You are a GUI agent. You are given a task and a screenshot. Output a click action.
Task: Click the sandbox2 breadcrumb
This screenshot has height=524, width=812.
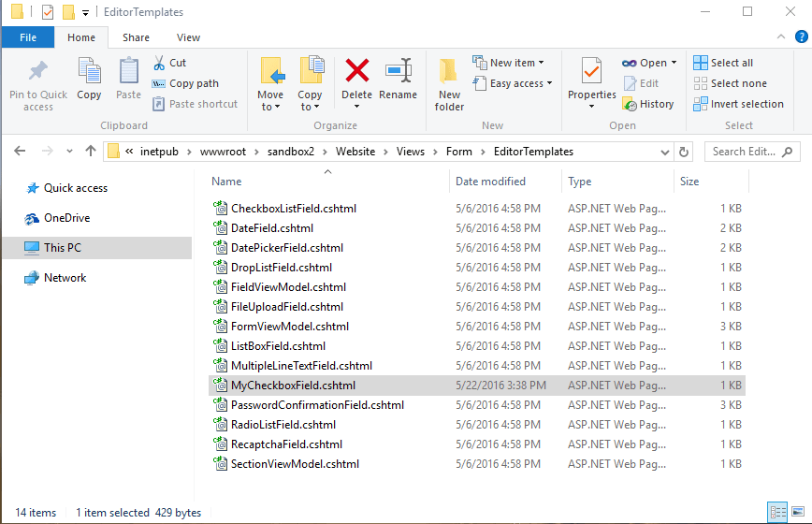(291, 152)
